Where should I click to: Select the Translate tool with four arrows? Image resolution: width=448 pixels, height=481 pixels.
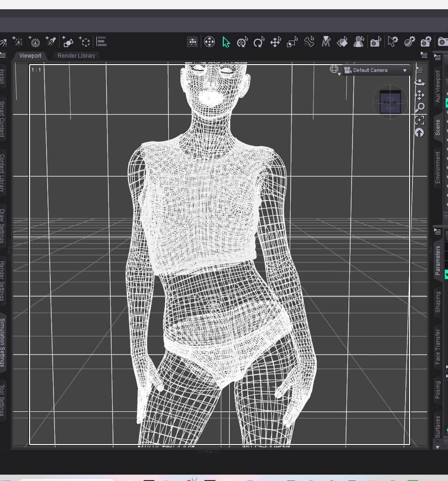275,42
